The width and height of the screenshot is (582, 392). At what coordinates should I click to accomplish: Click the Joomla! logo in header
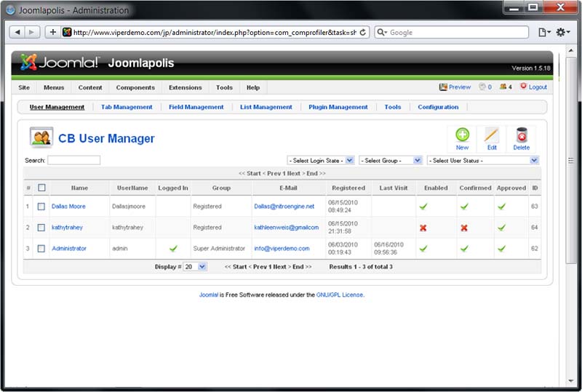click(60, 62)
